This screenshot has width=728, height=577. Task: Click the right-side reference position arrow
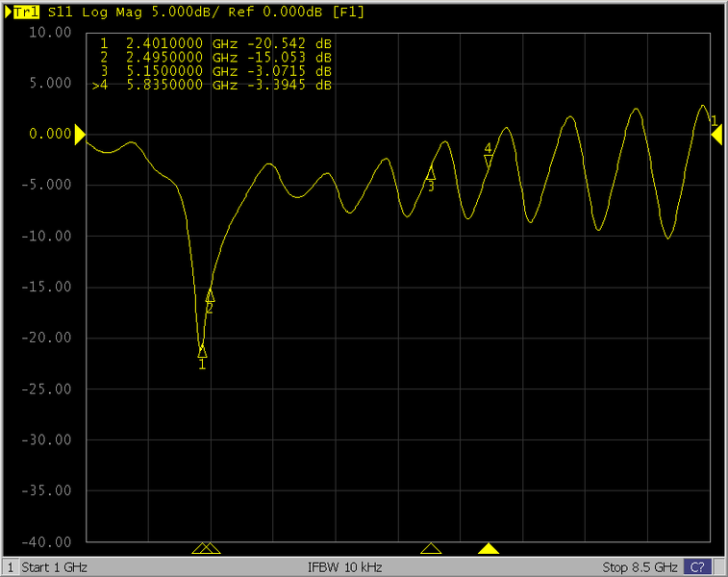coord(716,137)
